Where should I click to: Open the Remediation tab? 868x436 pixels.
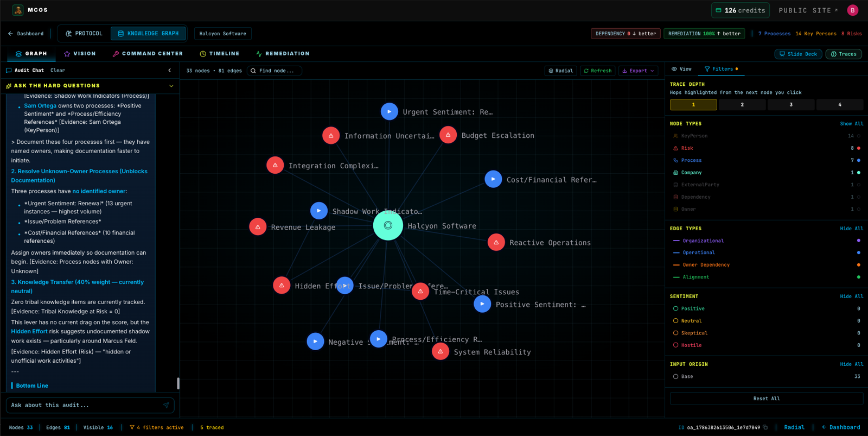283,54
